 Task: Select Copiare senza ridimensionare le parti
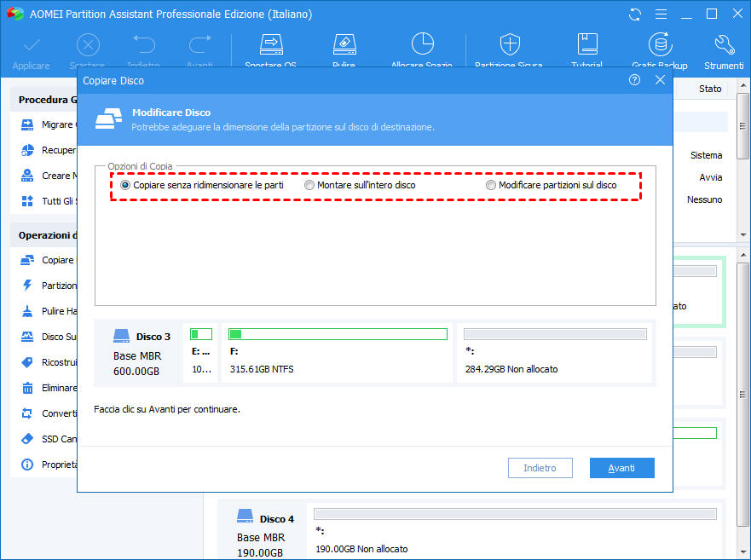click(202, 185)
